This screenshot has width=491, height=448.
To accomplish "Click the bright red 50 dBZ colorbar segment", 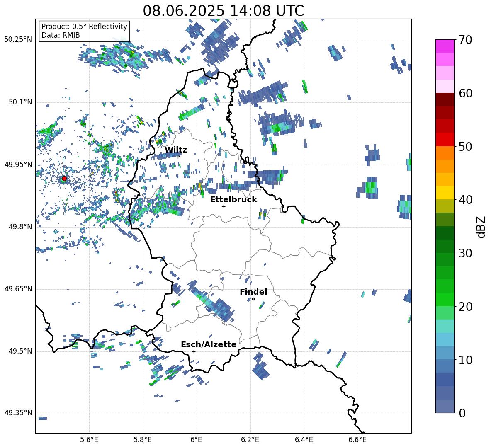I will tap(445, 140).
